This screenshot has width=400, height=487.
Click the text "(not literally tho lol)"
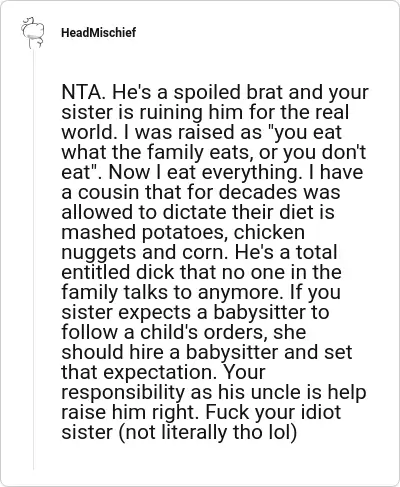coord(207,432)
